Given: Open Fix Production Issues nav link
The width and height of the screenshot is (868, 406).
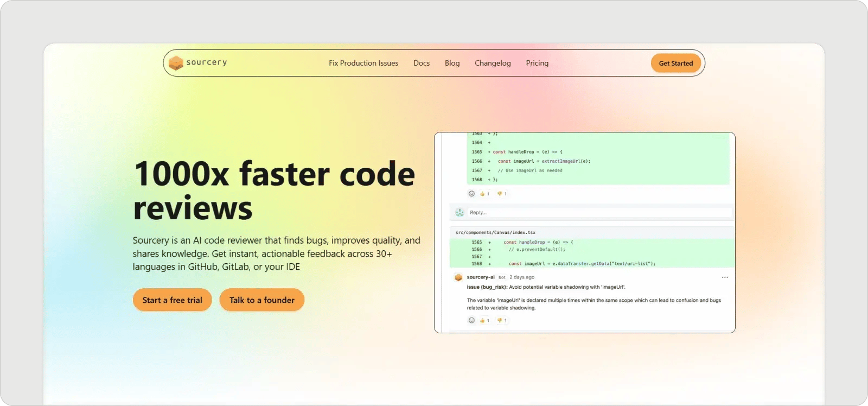Looking at the screenshot, I should click(x=363, y=63).
